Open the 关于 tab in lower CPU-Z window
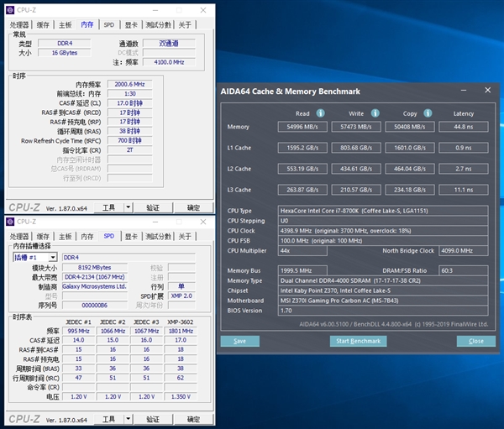 point(185,237)
